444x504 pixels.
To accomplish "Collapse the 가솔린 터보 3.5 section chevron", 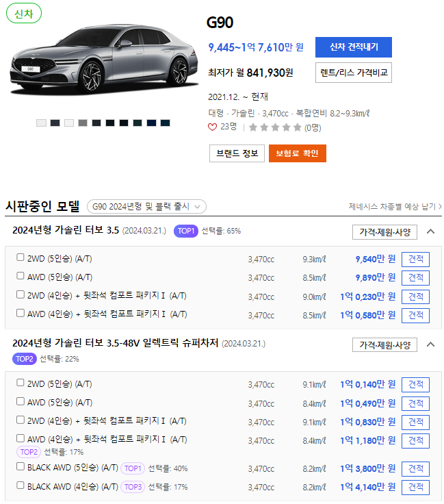I will point(430,231).
